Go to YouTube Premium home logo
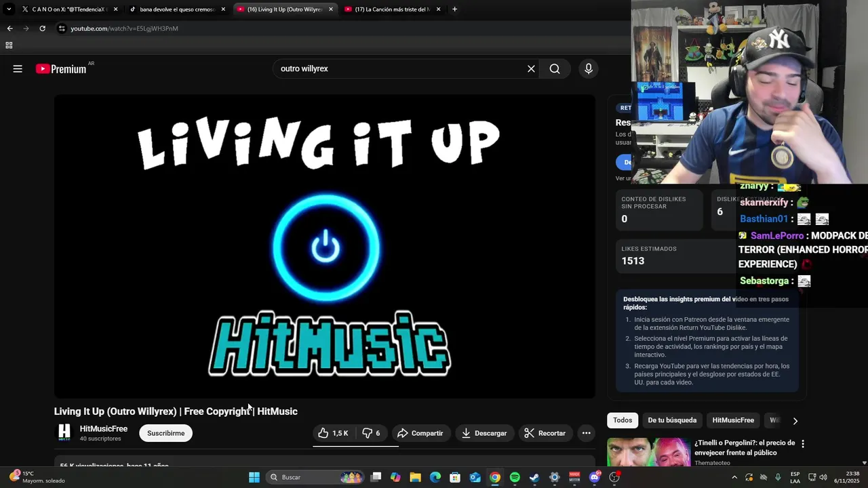Viewport: 868px width, 488px height. pyautogui.click(x=61, y=68)
